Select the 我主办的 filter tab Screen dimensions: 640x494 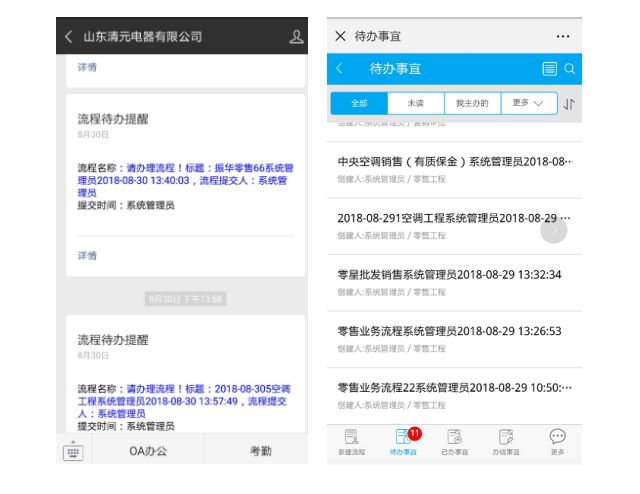pos(472,103)
